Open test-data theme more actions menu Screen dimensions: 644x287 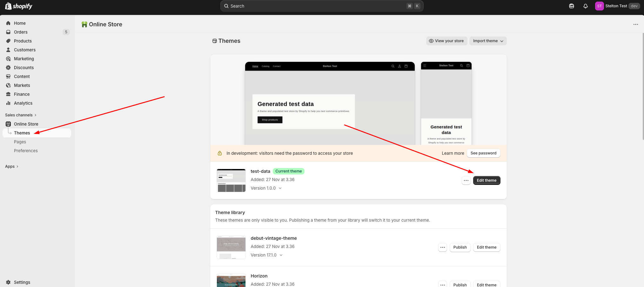[466, 180]
